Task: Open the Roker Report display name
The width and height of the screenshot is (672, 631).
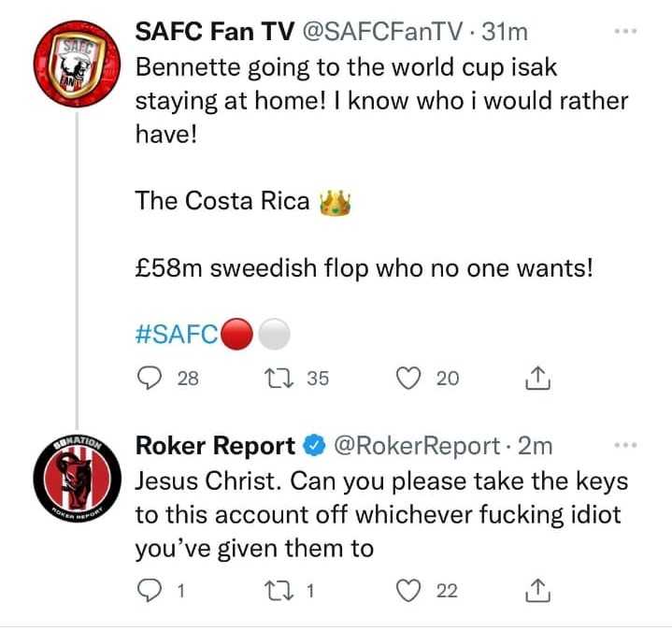Action: (x=215, y=446)
